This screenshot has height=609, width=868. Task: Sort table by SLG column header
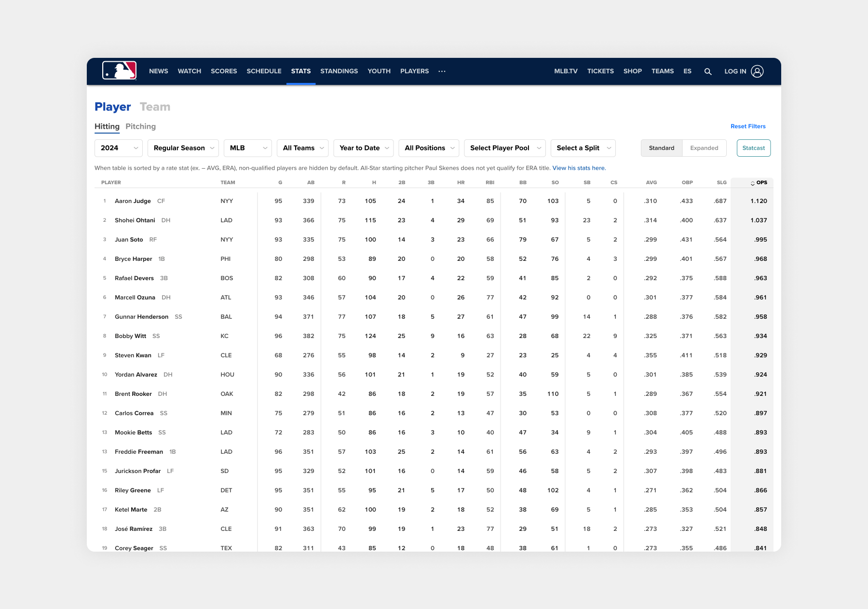tap(721, 183)
